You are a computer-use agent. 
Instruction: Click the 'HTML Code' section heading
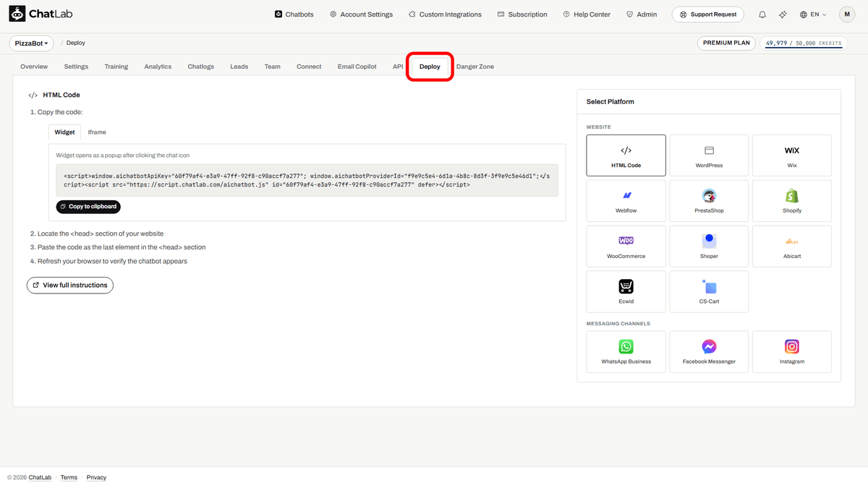click(61, 95)
